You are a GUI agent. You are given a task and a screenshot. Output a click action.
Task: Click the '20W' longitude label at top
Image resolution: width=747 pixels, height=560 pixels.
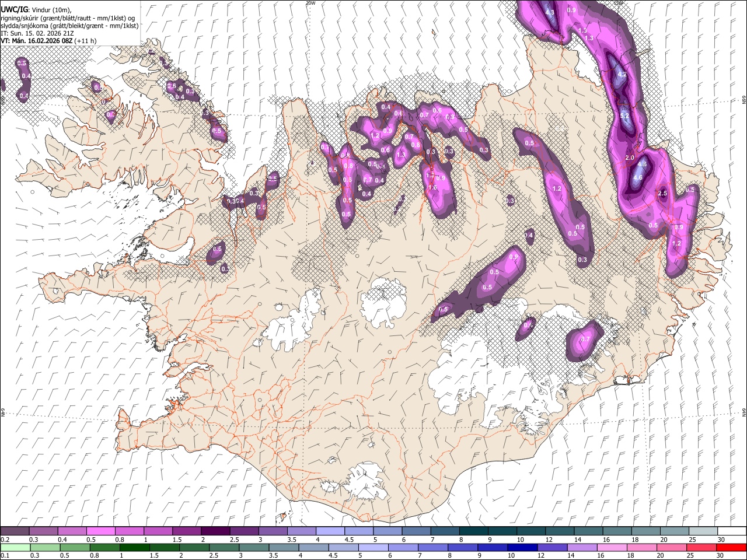coord(310,3)
